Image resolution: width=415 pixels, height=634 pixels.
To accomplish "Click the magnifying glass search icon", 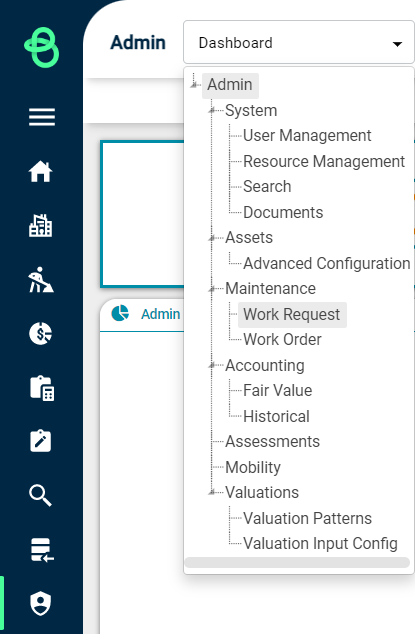I will point(40,495).
